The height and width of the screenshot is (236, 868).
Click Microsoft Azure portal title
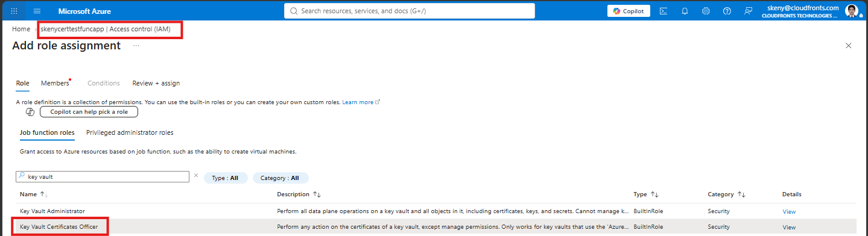click(84, 11)
